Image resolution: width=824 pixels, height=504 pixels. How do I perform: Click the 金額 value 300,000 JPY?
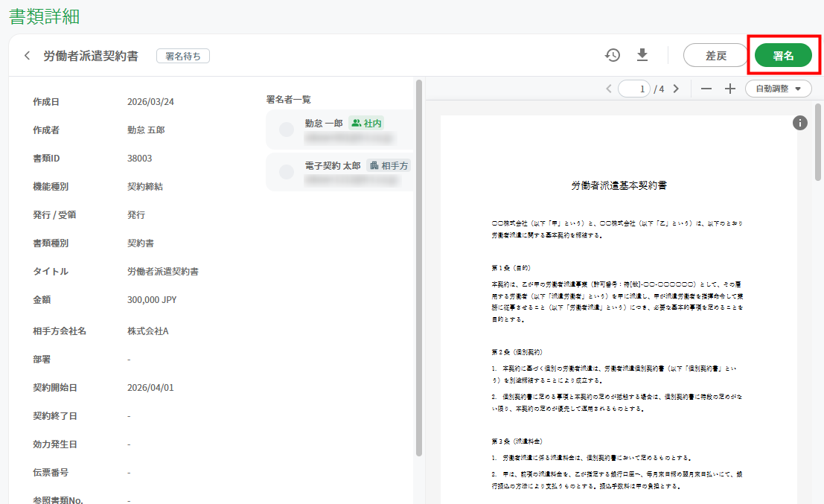[x=152, y=299]
